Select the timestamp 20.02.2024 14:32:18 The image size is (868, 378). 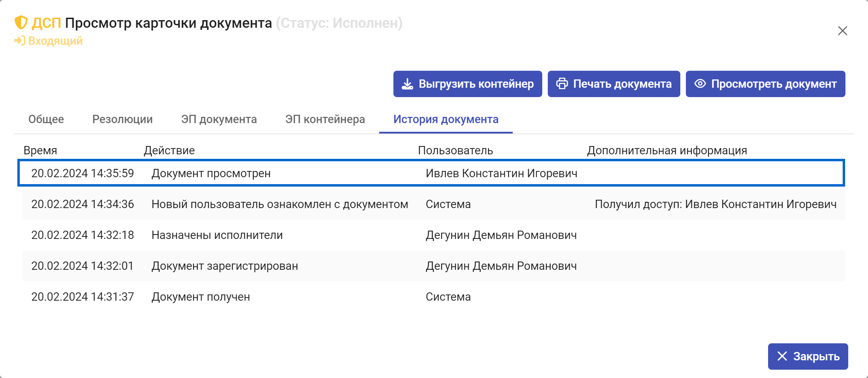83,235
